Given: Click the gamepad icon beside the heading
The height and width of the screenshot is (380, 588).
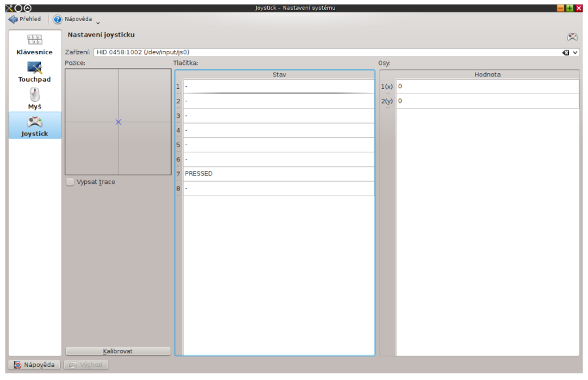Looking at the screenshot, I should click(572, 37).
